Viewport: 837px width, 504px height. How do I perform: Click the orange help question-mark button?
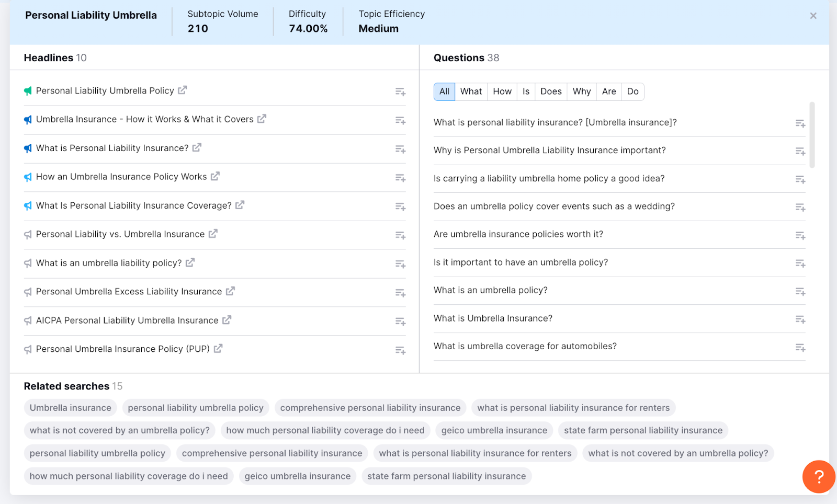818,477
